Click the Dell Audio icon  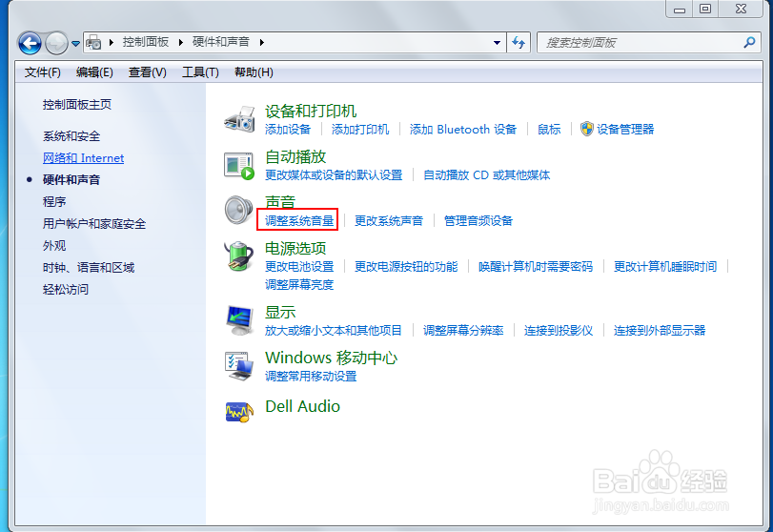click(239, 411)
